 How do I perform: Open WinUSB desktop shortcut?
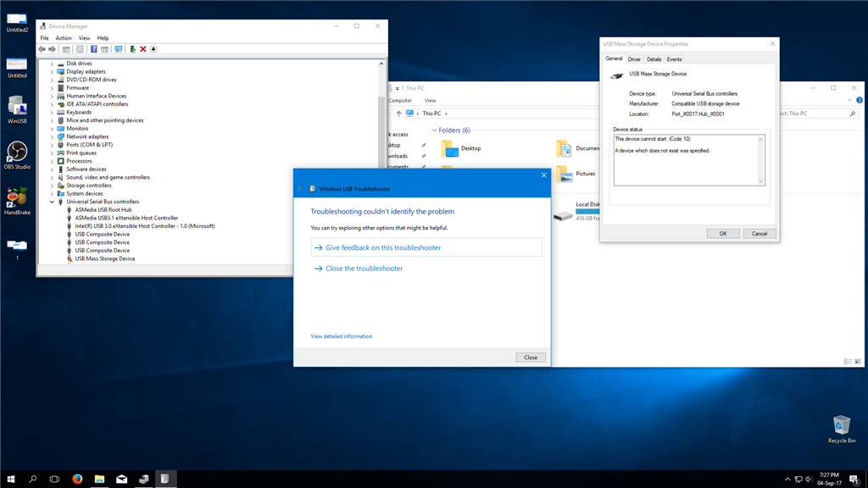click(17, 110)
